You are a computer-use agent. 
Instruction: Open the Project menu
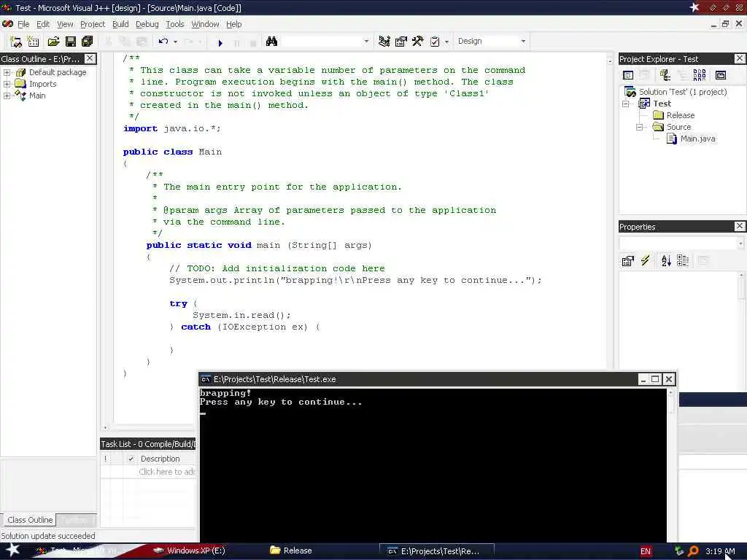(93, 24)
